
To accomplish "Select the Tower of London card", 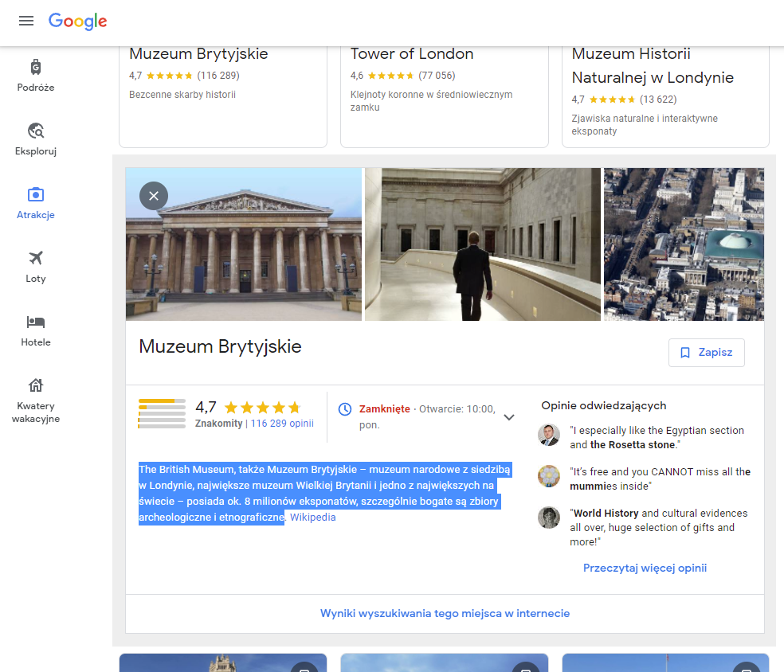I will [445, 96].
